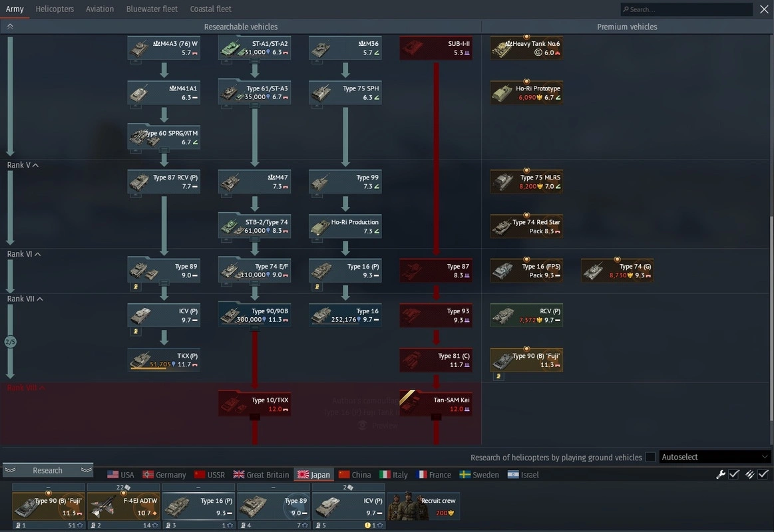
Task: Toggle the checkbox beside the wrench icon
Action: tap(734, 474)
